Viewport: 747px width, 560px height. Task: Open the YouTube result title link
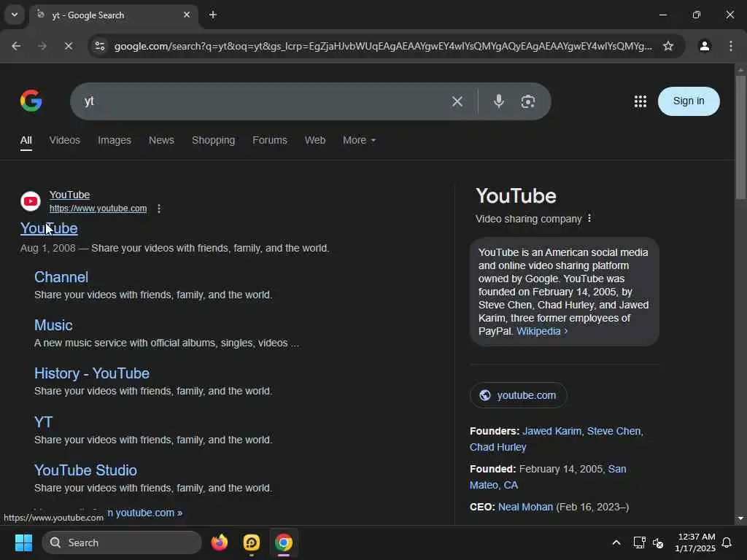[x=49, y=228]
